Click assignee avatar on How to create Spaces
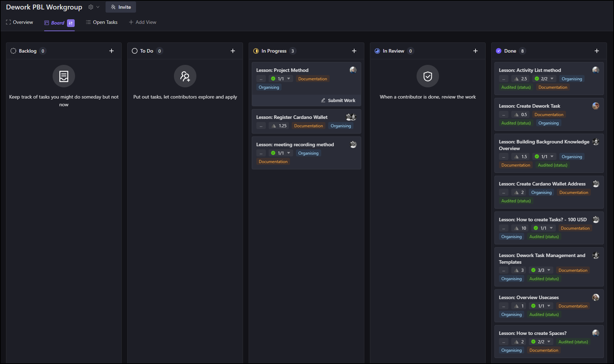Screen dimensions: 614x364 (x=596, y=333)
